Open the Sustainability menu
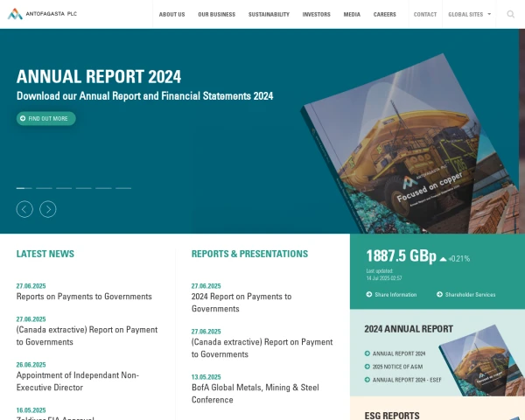 pos(269,14)
